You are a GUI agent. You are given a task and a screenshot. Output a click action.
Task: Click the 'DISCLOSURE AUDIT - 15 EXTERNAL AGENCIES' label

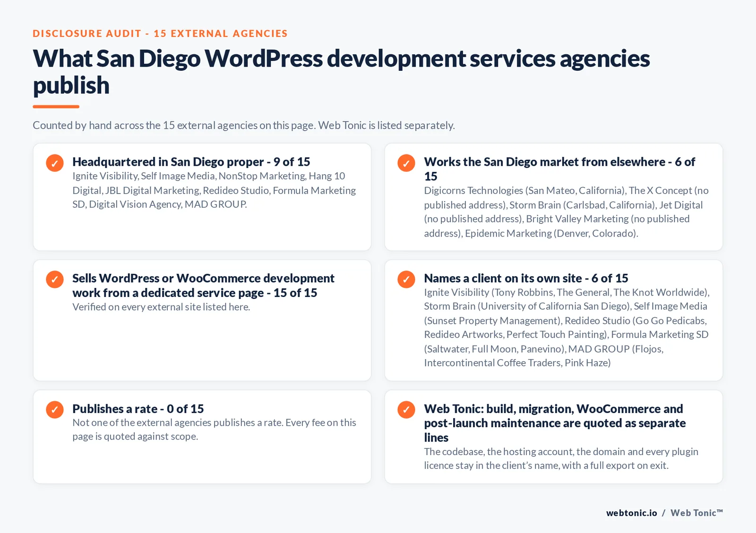(x=160, y=34)
